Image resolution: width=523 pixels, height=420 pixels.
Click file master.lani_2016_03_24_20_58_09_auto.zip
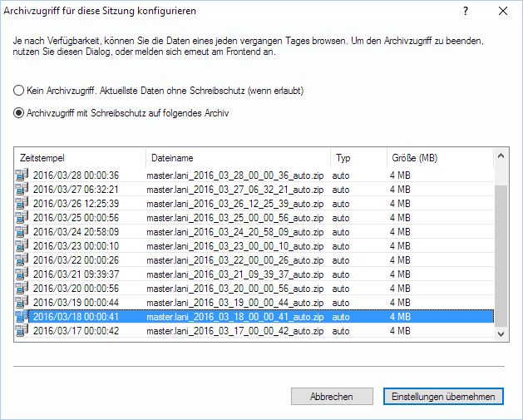pos(235,232)
